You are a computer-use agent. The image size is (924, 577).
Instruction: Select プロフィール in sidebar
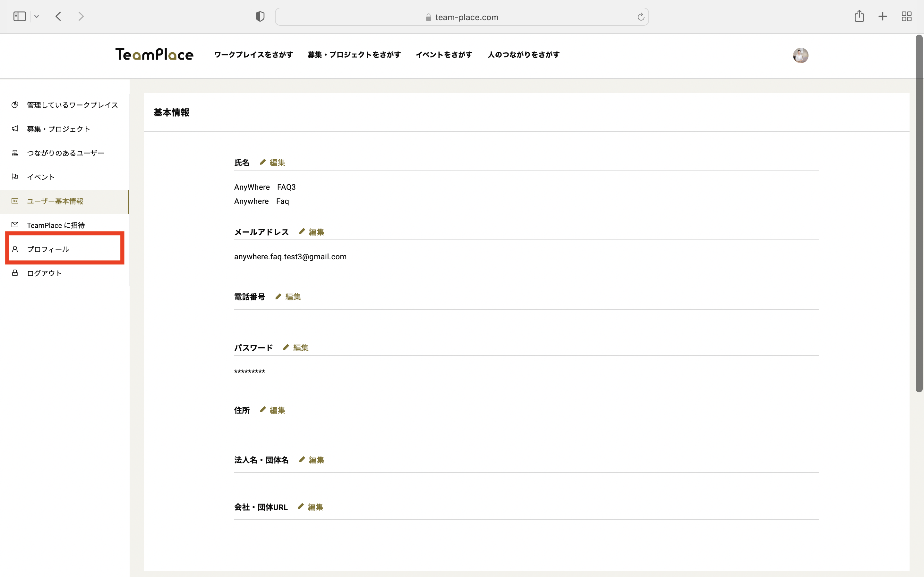(x=48, y=249)
